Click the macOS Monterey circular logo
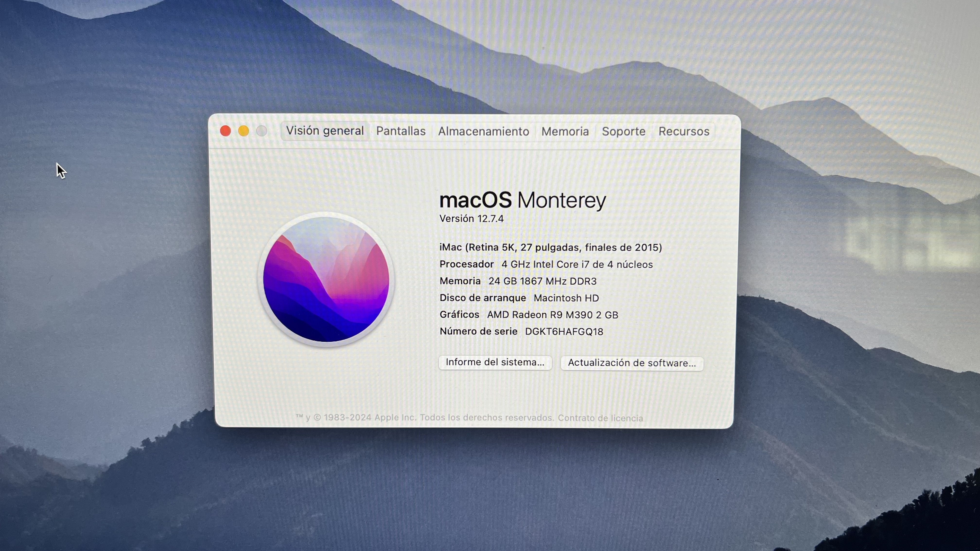980x551 pixels. tap(326, 279)
